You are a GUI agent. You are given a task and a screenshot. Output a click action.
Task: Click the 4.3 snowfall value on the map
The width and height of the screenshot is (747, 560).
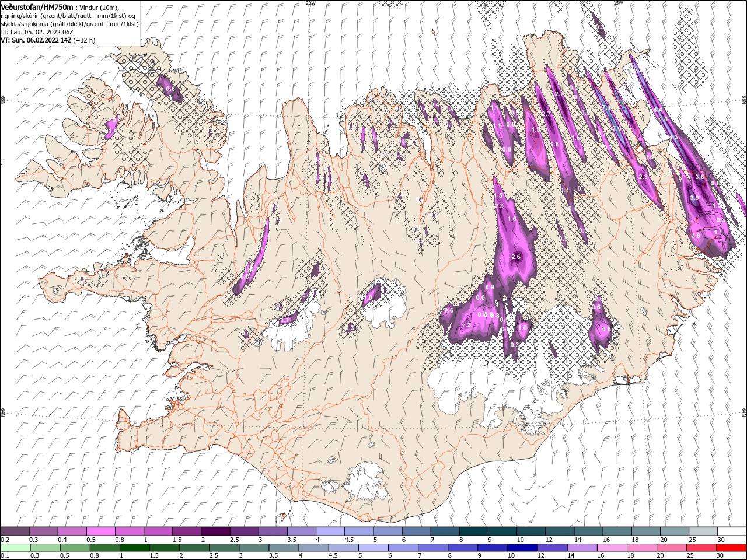pos(673,138)
